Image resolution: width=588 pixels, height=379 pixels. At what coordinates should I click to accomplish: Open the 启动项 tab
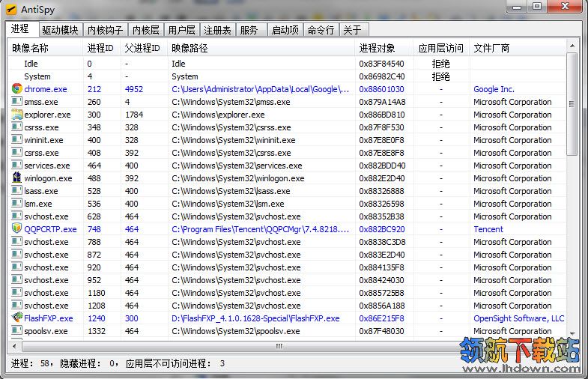pyautogui.click(x=285, y=30)
